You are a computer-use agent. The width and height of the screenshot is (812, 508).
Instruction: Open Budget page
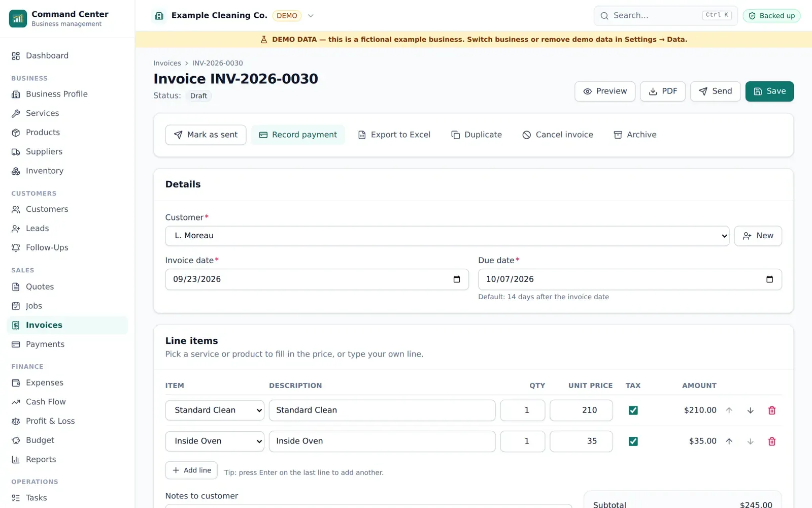[67, 440]
